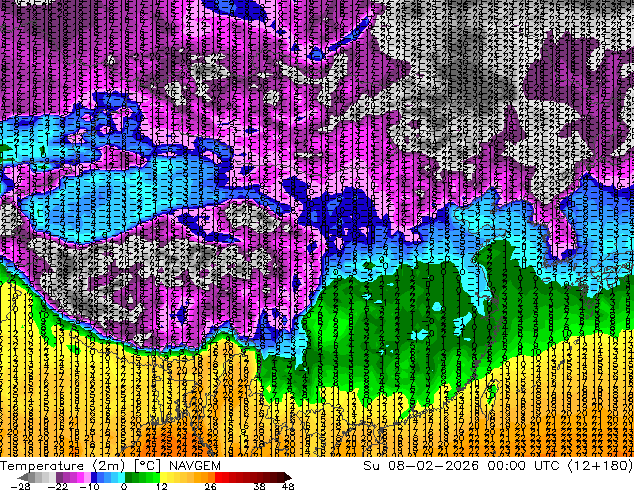Click the '38' legend value
The width and height of the screenshot is (634, 490).
(259, 486)
